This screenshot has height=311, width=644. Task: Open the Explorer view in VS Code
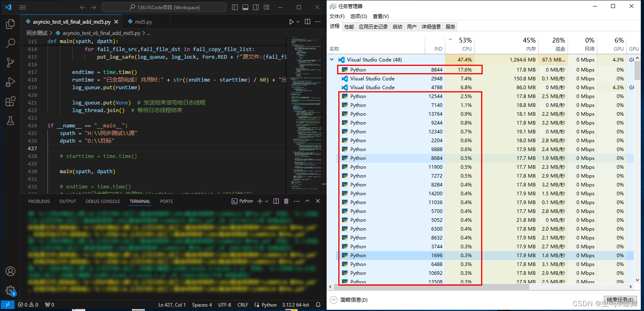coord(10,24)
